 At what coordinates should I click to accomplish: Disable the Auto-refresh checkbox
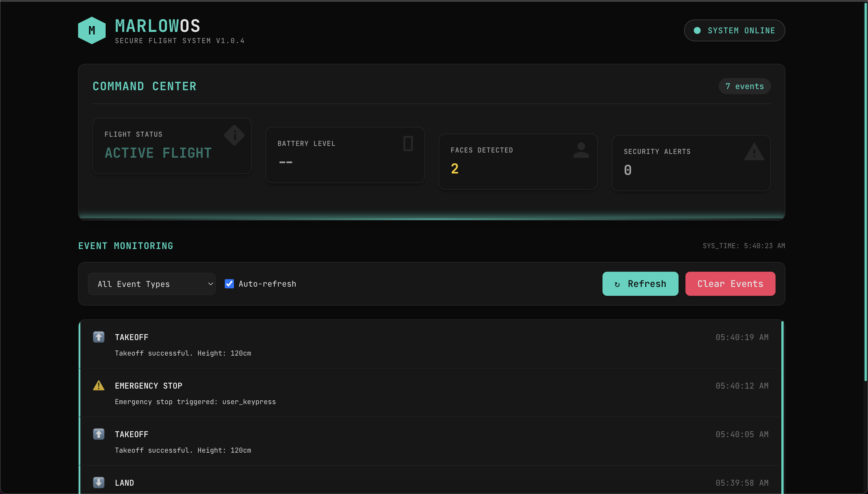click(x=229, y=284)
